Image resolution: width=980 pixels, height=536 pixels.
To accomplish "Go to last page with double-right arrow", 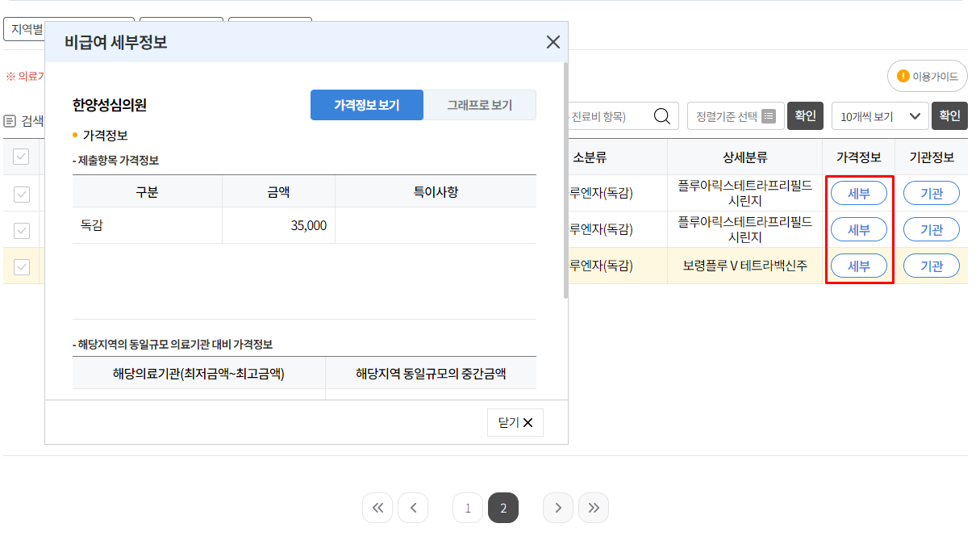I will 594,508.
